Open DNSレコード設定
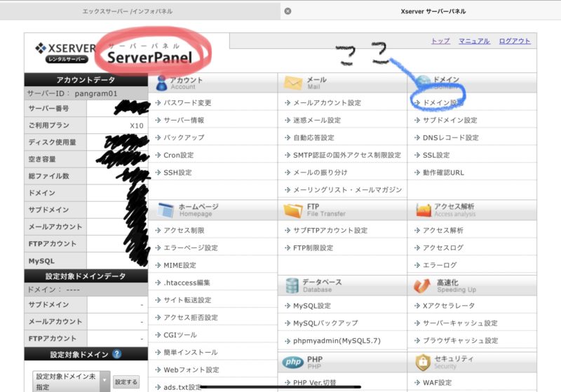The width and height of the screenshot is (561, 392). (450, 137)
